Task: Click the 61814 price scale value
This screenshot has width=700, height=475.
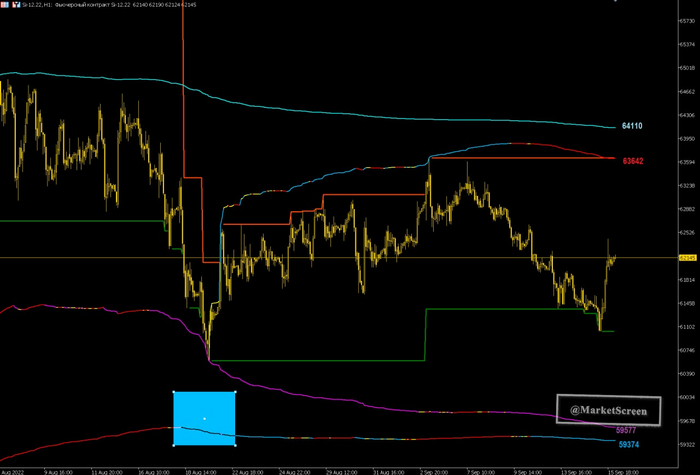Action: (x=688, y=280)
